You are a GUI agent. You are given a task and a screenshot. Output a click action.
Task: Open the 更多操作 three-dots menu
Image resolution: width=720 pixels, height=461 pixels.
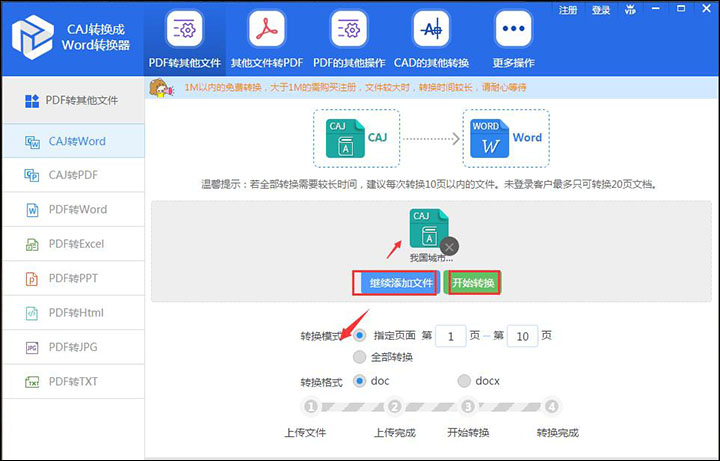[513, 38]
